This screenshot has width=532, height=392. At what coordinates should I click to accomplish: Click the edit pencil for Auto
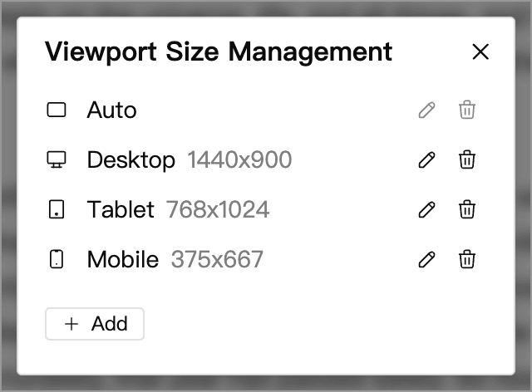click(426, 110)
